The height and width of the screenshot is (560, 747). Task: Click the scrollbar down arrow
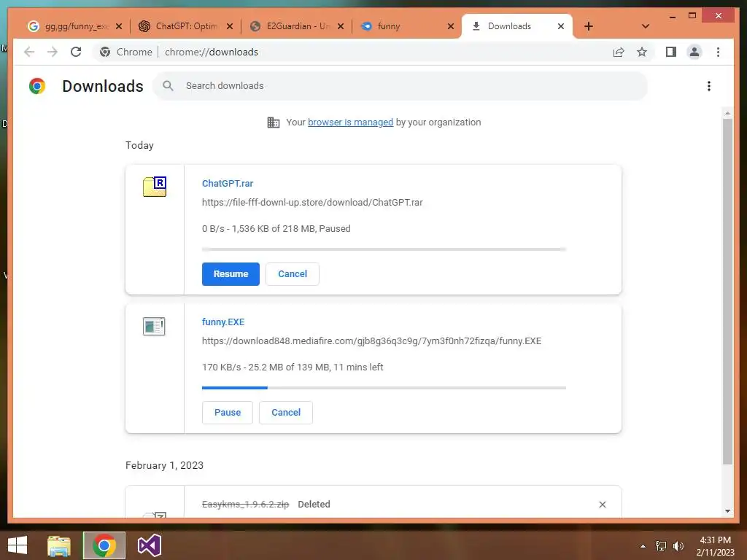pos(727,511)
